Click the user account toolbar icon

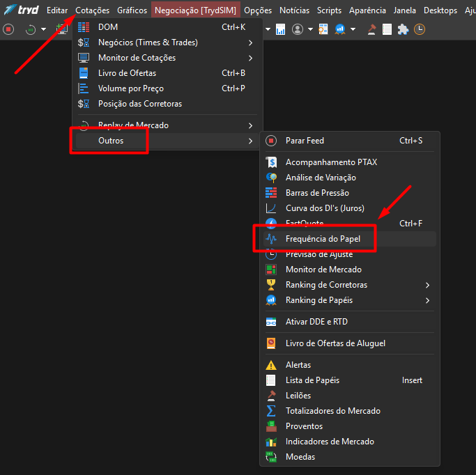pyautogui.click(x=298, y=29)
